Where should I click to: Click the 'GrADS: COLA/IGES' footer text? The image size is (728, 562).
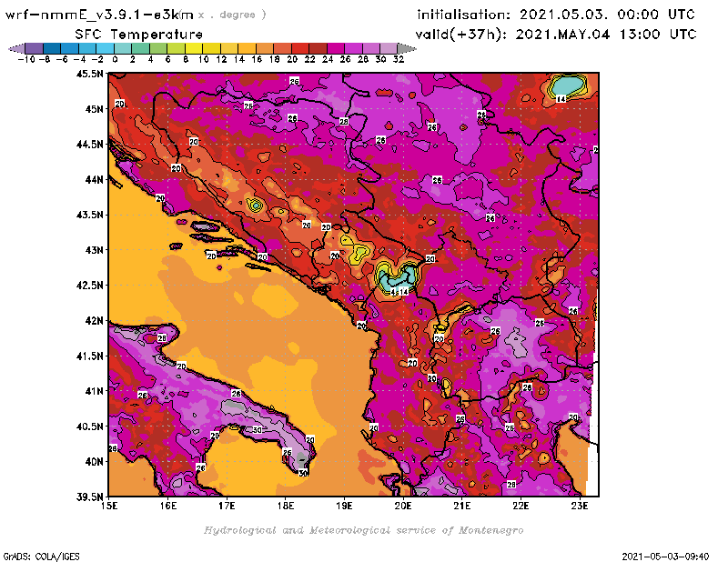[x=41, y=557]
